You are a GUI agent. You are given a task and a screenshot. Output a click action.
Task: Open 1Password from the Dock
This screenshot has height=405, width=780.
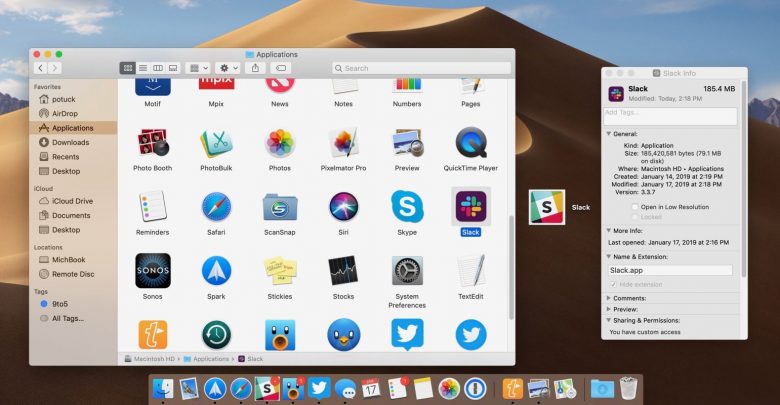[x=475, y=389]
